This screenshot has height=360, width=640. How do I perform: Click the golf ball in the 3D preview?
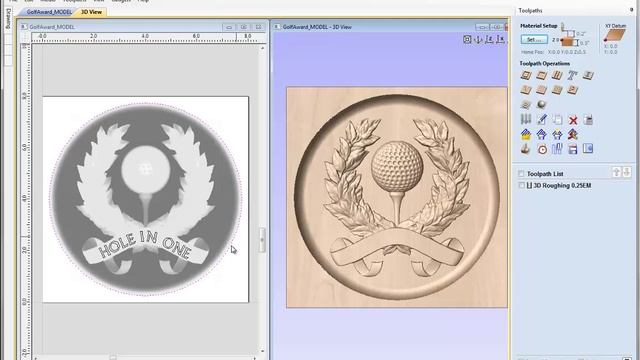point(397,166)
